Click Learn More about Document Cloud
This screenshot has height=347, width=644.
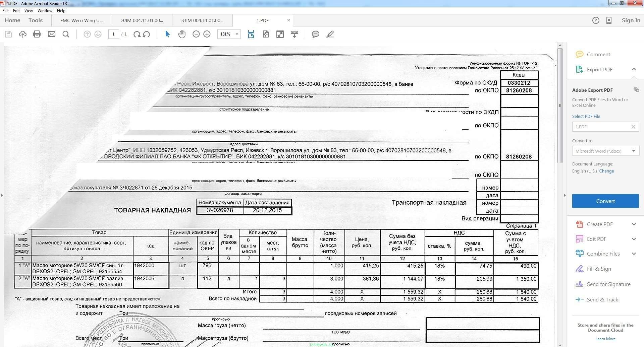click(605, 339)
